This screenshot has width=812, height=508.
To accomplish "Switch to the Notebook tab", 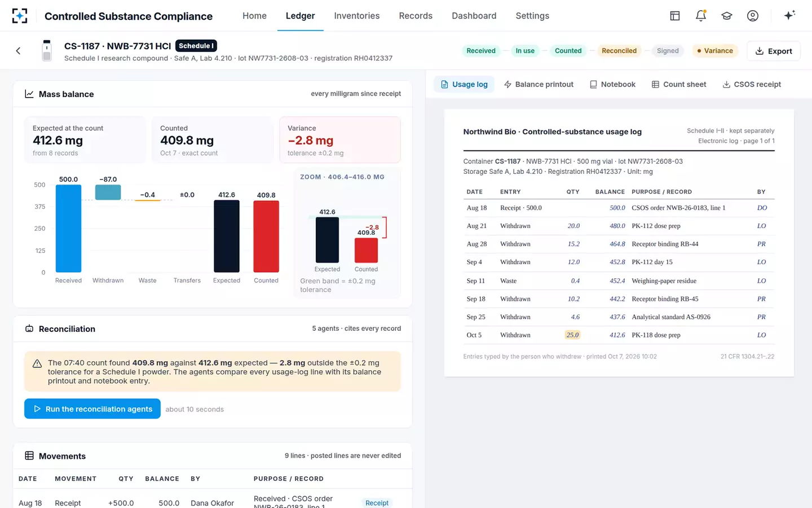I will coord(612,84).
